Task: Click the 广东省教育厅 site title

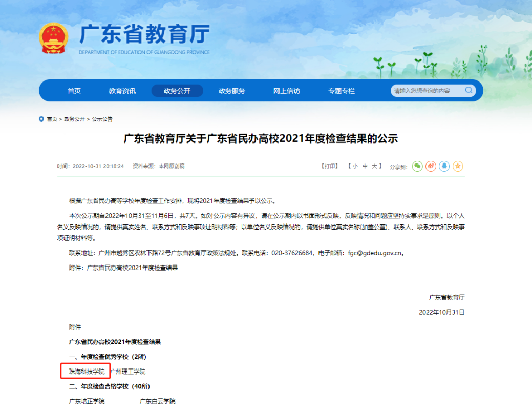Action: click(x=144, y=34)
